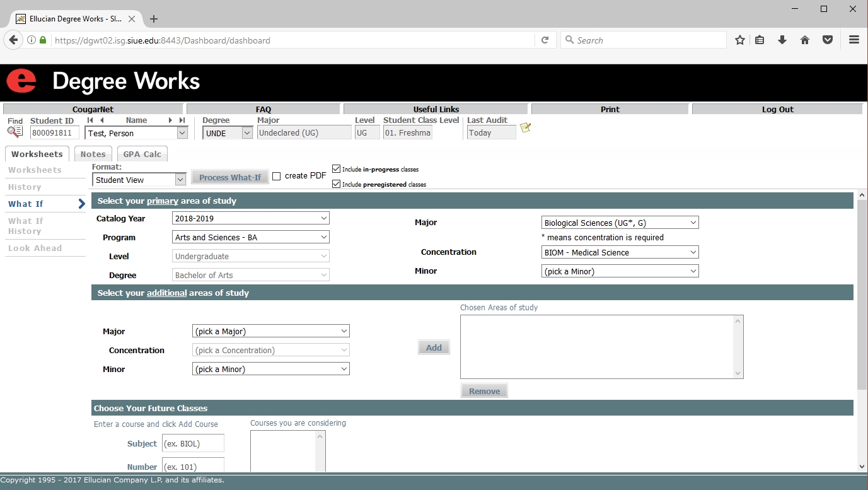
Task: Click the Add button for additional areas
Action: coord(434,347)
